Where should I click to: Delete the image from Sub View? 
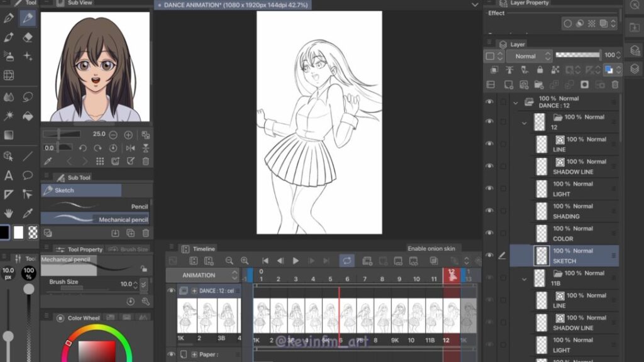(x=146, y=162)
